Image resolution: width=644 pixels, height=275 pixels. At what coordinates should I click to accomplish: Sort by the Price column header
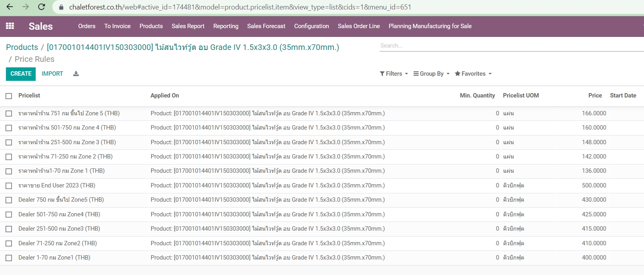[595, 95]
